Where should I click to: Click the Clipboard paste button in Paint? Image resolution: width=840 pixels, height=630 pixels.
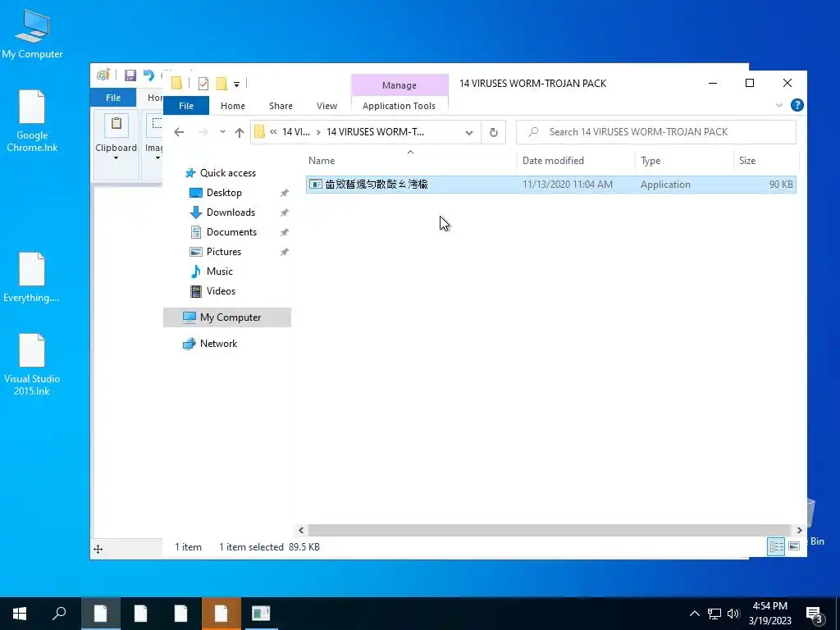click(x=116, y=125)
